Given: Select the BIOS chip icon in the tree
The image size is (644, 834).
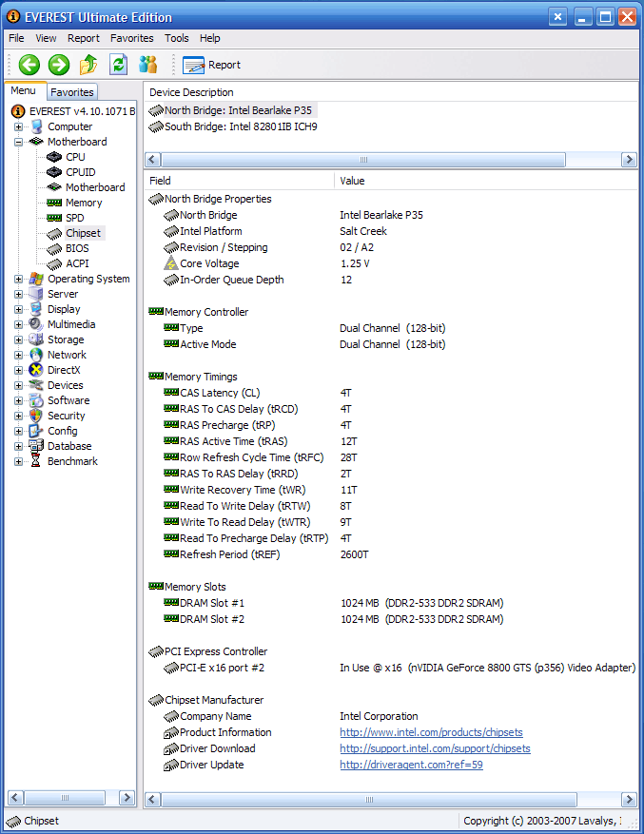Looking at the screenshot, I should click(x=54, y=248).
